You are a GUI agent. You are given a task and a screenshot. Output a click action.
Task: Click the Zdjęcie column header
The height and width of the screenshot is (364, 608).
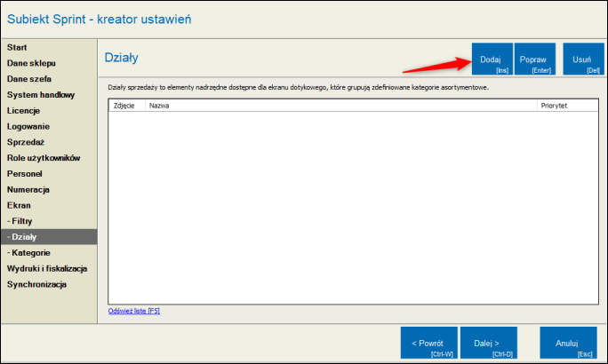point(127,106)
